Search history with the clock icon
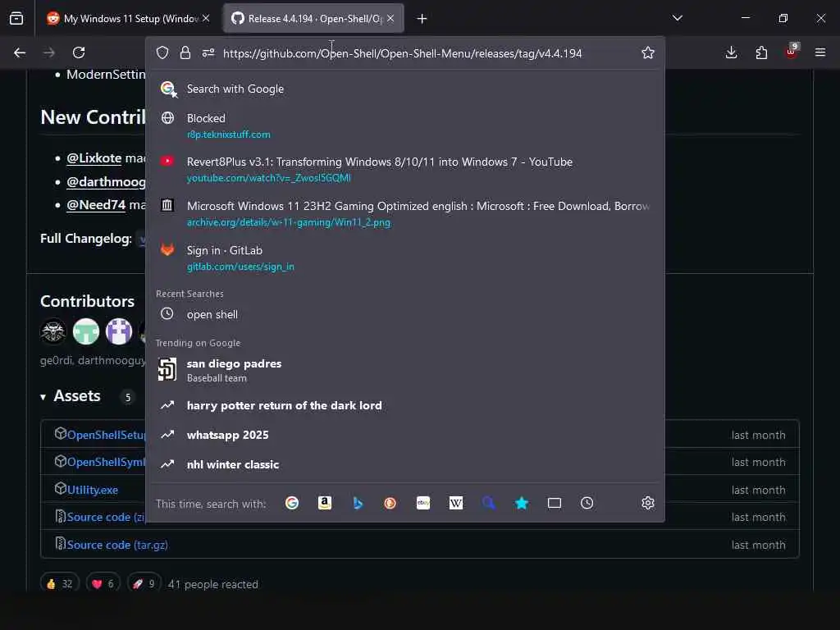840x630 pixels. coord(587,503)
